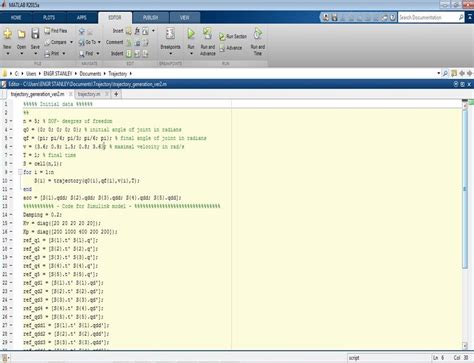
Task: Click the Trajectory folder in the path bar
Action: point(118,74)
